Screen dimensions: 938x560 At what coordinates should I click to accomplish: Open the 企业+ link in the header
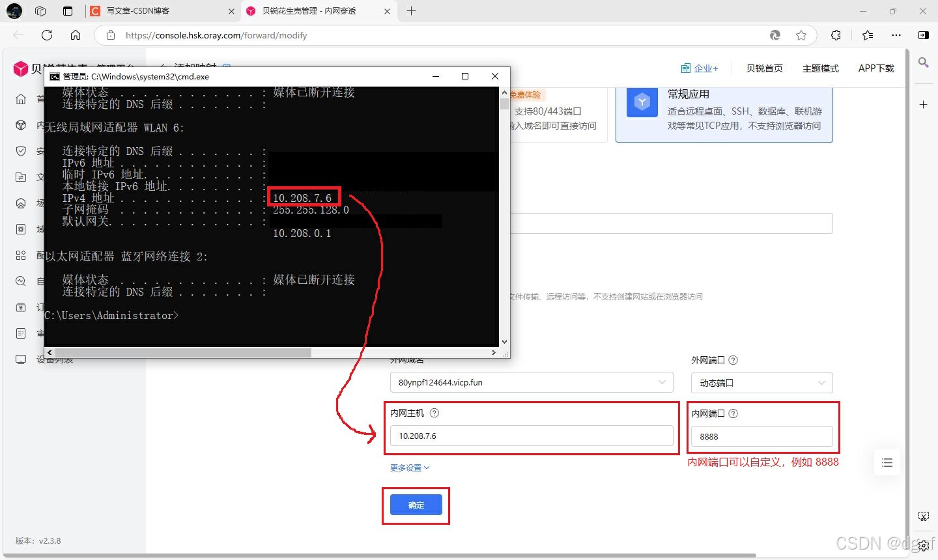click(700, 68)
